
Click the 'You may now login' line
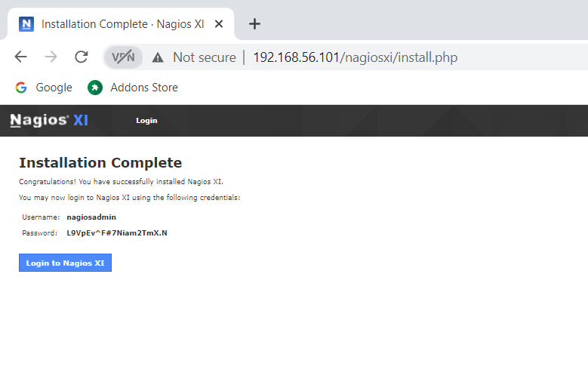click(130, 198)
